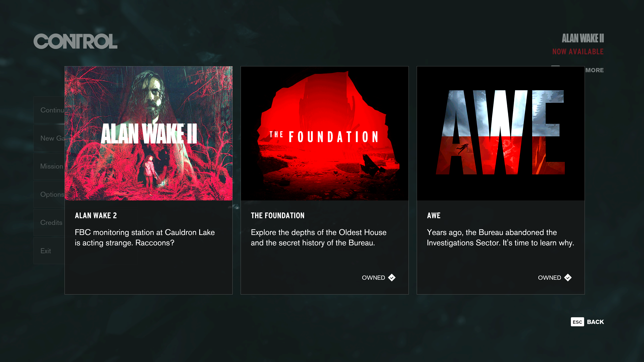
Task: Select the Alan Wake II cover artwork
Action: pyautogui.click(x=148, y=133)
